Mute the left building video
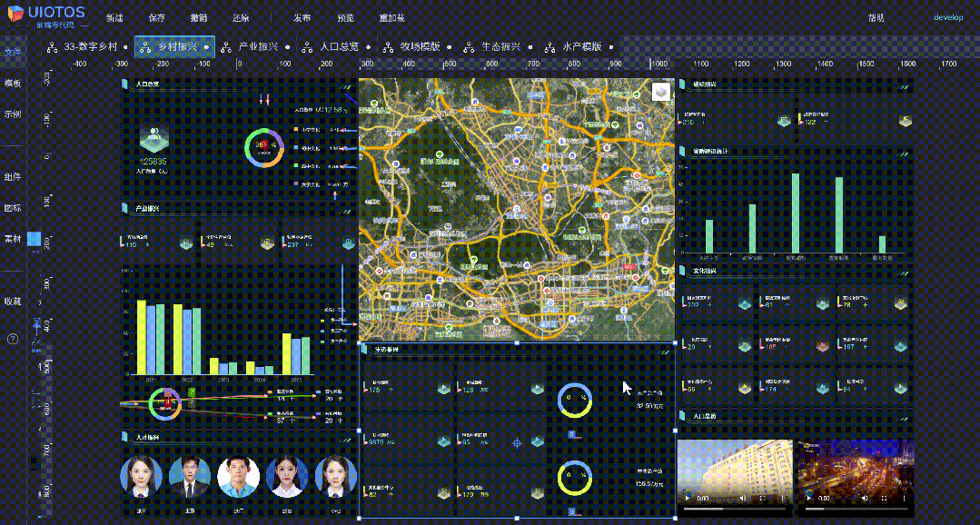 coord(744,498)
